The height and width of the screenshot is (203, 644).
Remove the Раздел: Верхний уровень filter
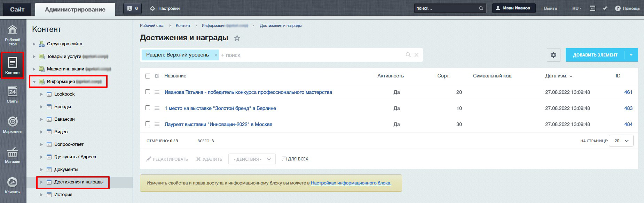216,55
